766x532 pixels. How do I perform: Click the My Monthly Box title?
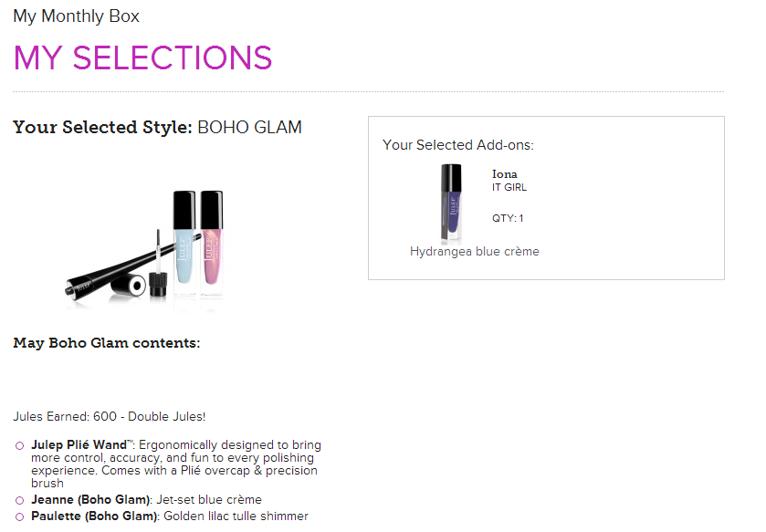76,16
